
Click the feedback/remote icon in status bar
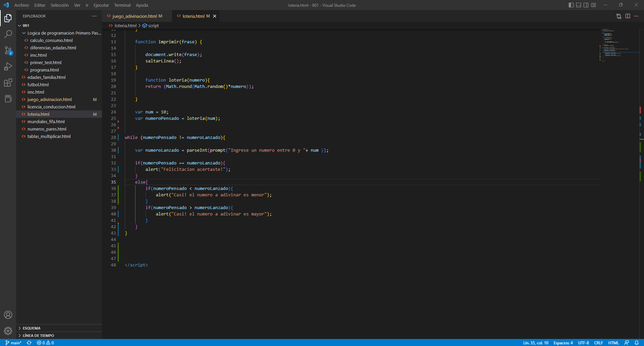coord(627,343)
